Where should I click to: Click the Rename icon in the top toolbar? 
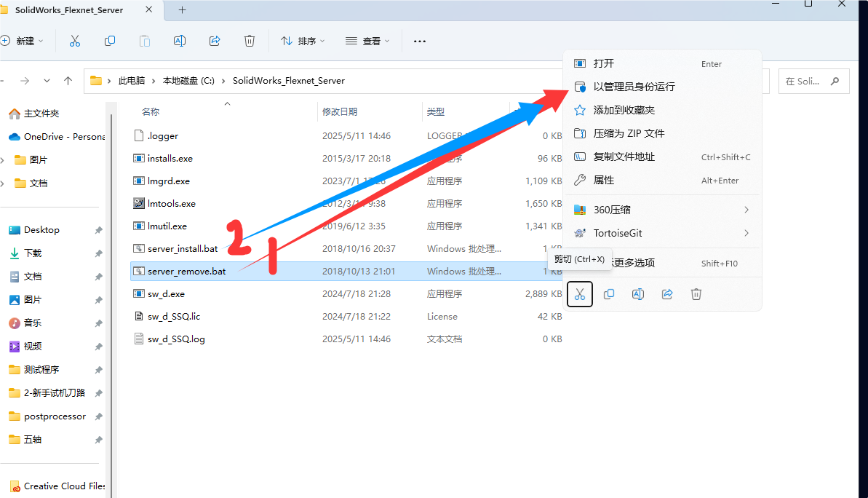tap(180, 41)
